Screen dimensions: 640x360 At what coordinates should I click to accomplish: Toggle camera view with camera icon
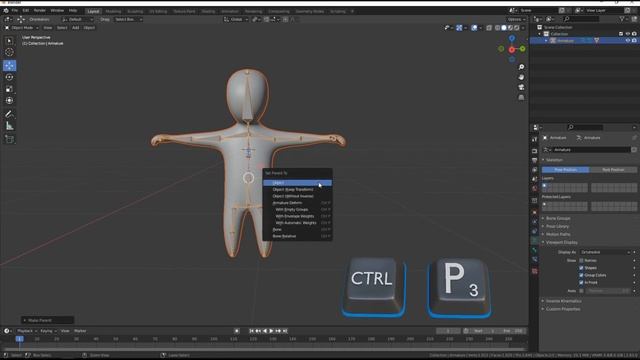point(521,87)
